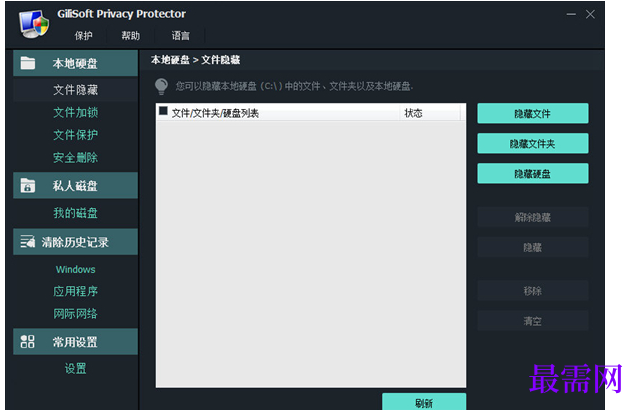
Task: Open 我的磁盘 in the sidebar
Action: 76,213
